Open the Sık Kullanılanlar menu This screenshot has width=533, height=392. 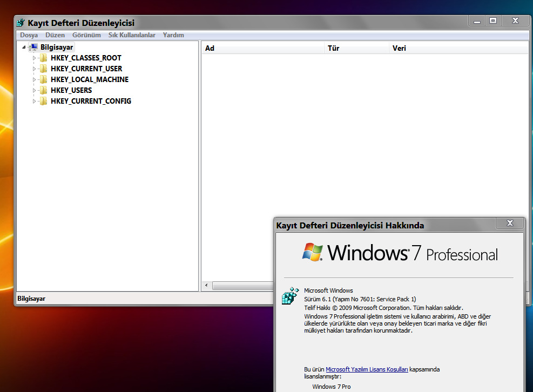click(132, 35)
